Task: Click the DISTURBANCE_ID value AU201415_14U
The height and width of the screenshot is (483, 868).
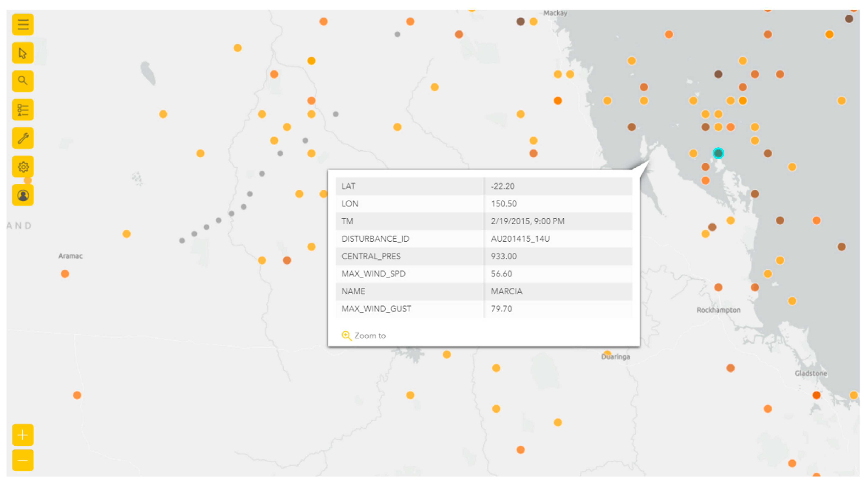Action: tap(520, 239)
